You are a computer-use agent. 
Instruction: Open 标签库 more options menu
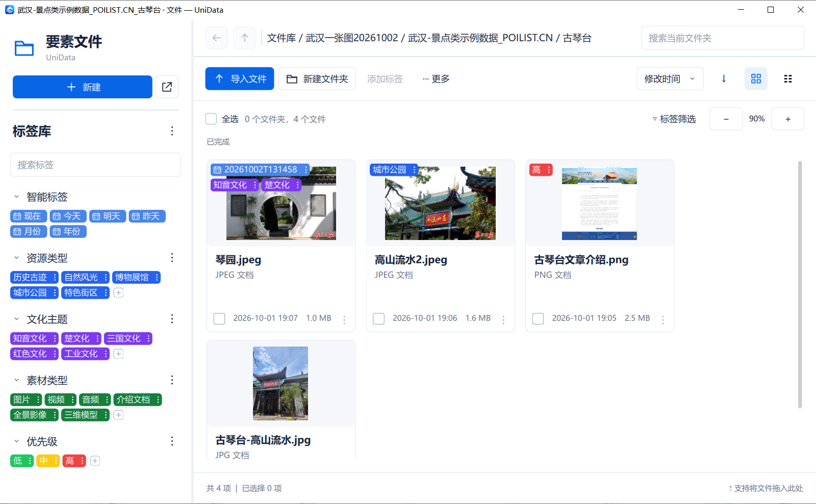172,131
